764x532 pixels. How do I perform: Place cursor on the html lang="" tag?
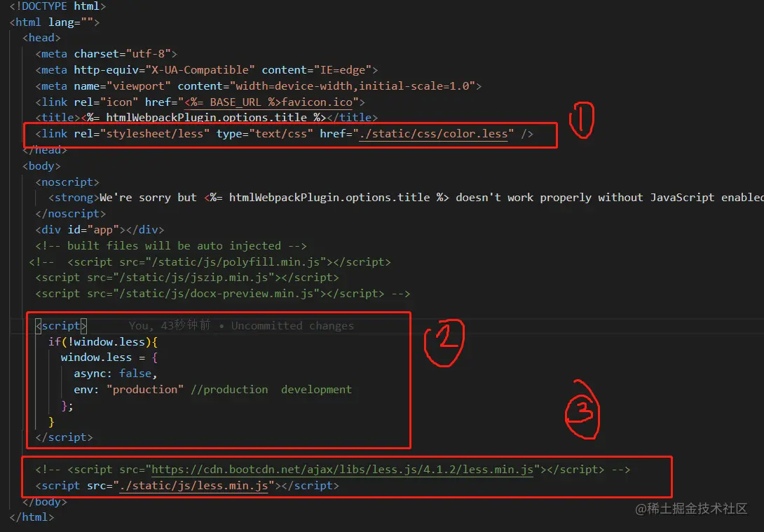click(x=54, y=22)
